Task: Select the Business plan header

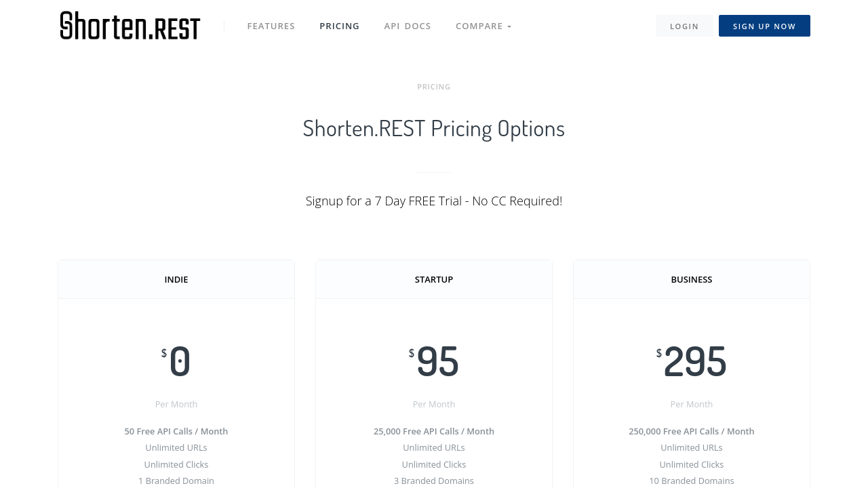Action: [x=691, y=279]
